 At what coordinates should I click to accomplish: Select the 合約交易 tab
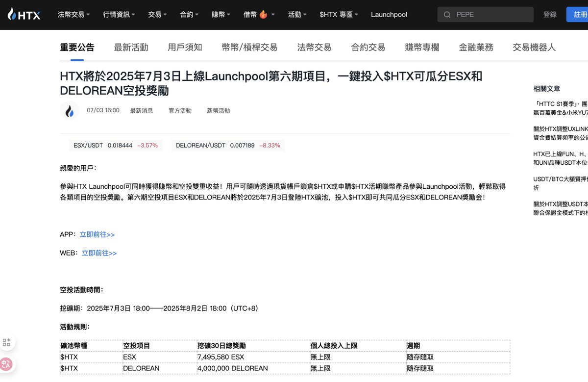pyautogui.click(x=368, y=48)
